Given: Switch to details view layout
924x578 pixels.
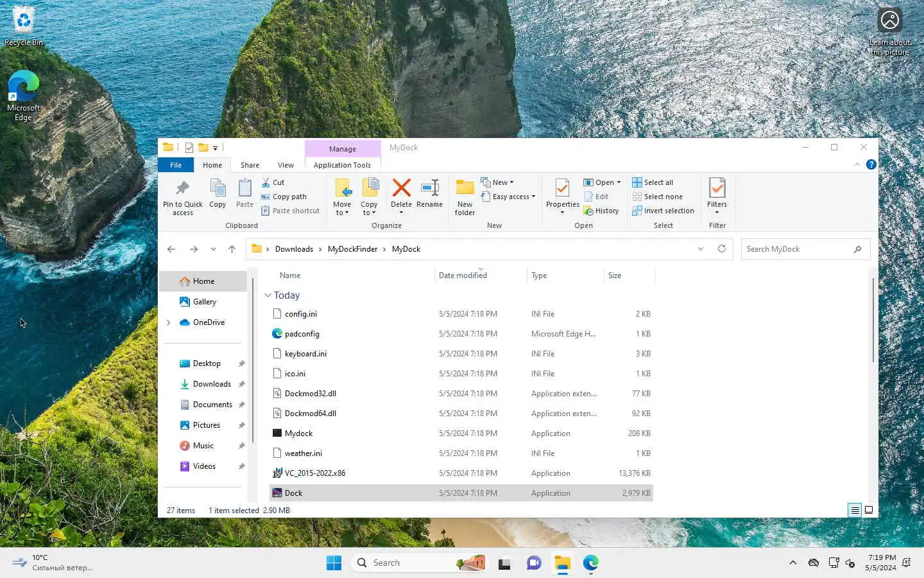Looking at the screenshot, I should 855,510.
